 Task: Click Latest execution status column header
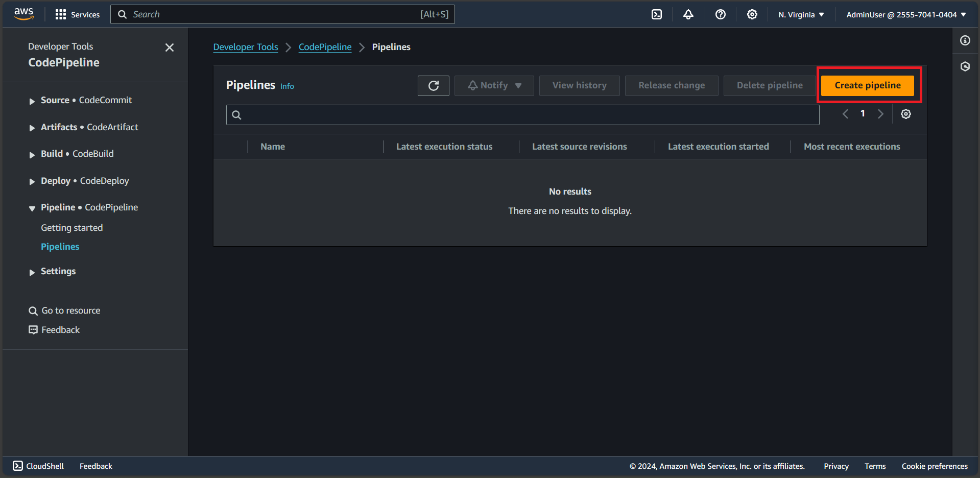(444, 147)
